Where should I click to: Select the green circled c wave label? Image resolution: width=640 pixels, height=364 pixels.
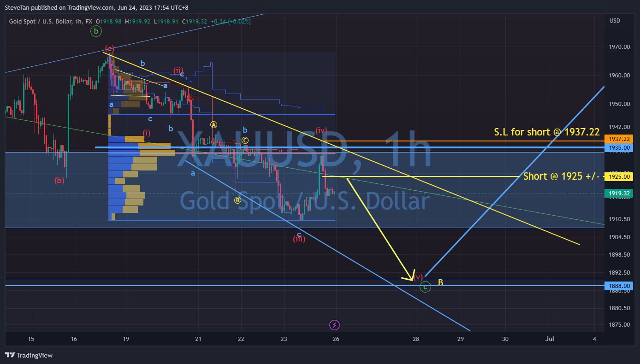(x=426, y=287)
